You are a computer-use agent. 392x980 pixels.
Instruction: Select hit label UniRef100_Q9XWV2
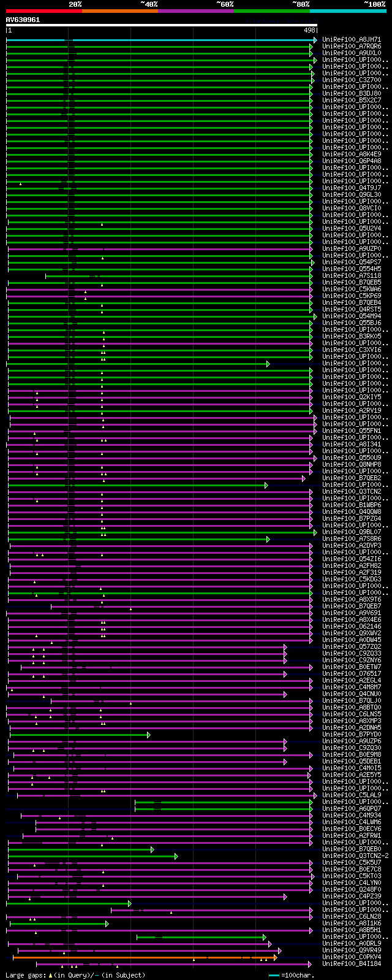(x=352, y=634)
